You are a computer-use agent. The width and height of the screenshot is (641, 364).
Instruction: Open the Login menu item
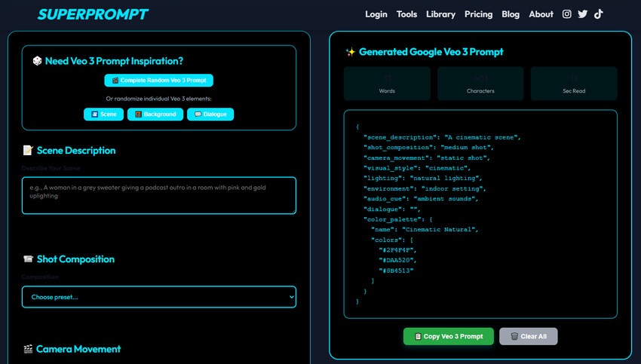pyautogui.click(x=376, y=14)
